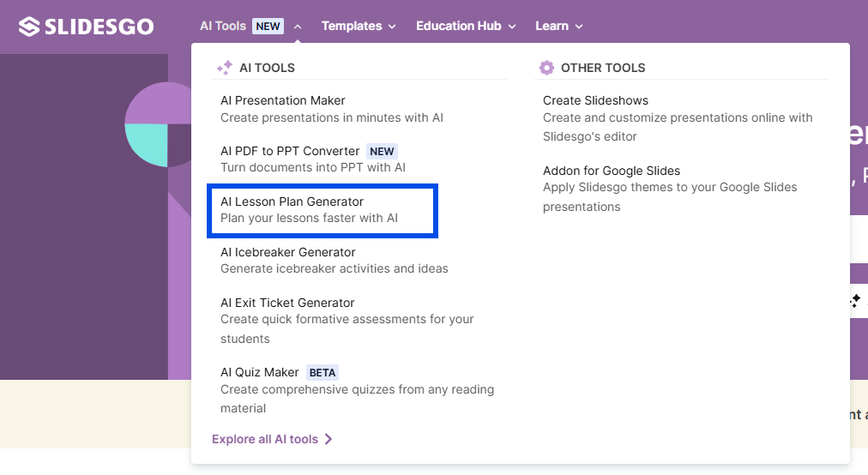Click the AI Tools sparkle icon
This screenshot has width=868, height=475.
point(225,68)
